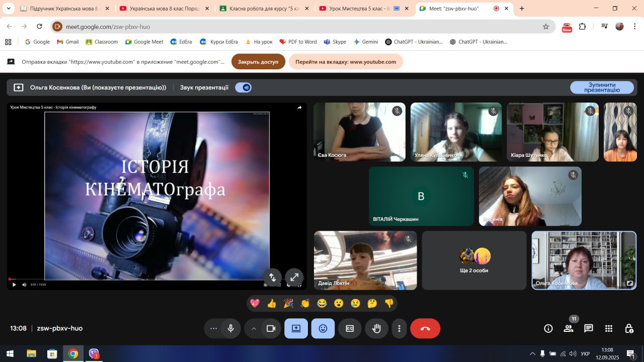
Task: Click the red leave call button
Action: click(425, 328)
